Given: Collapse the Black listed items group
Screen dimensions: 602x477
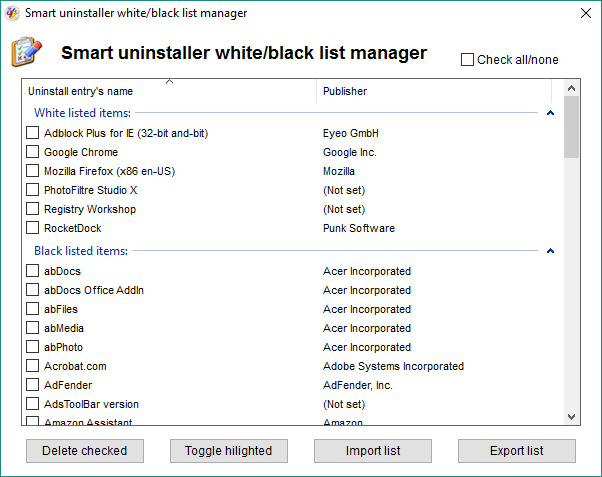Looking at the screenshot, I should [x=550, y=251].
